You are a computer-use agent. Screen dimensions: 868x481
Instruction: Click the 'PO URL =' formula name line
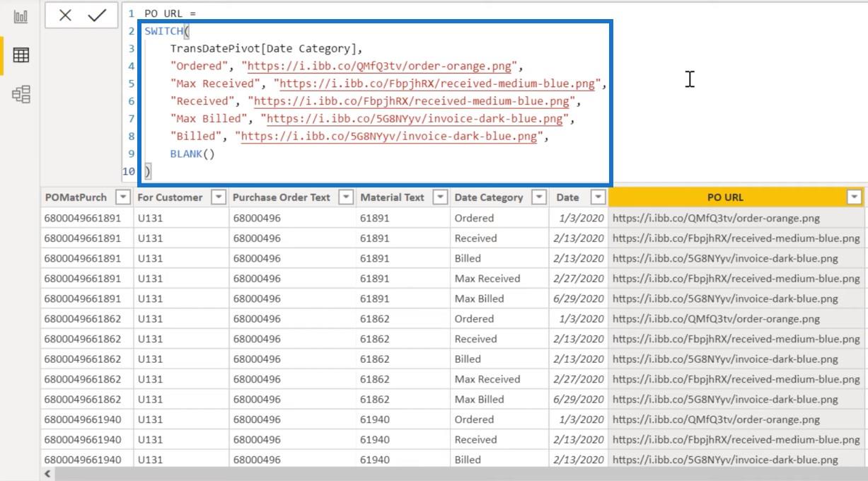(x=170, y=13)
